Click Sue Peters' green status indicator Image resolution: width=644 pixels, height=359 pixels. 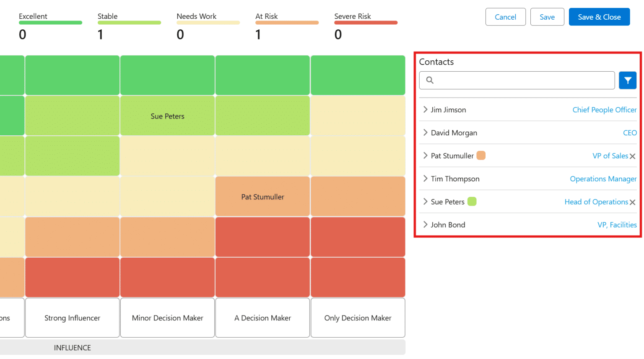point(472,201)
